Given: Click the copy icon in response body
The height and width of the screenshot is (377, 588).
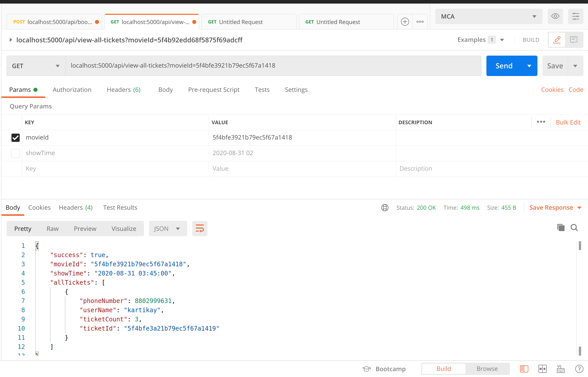Looking at the screenshot, I should click(x=561, y=228).
